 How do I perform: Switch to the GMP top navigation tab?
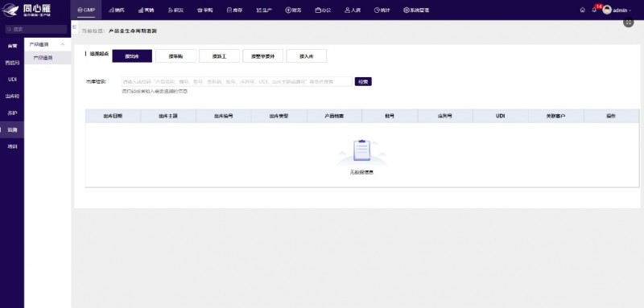(x=86, y=10)
